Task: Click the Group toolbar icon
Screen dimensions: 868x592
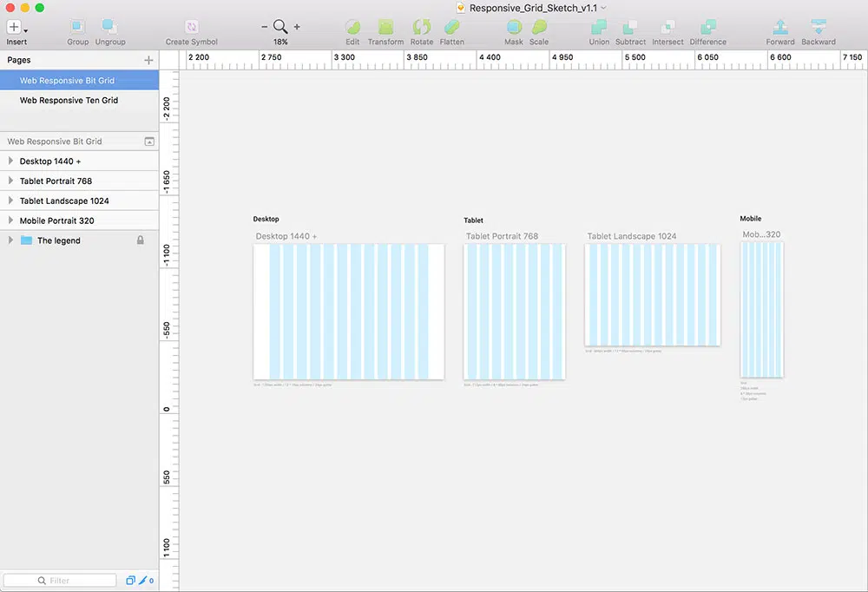Action: coord(78,28)
